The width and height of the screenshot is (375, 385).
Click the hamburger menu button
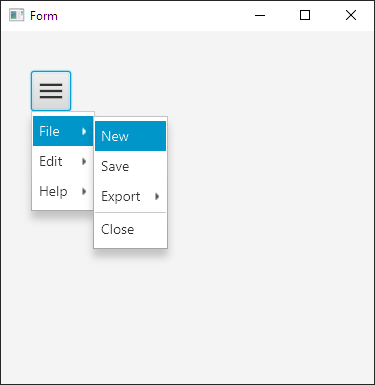pos(51,91)
